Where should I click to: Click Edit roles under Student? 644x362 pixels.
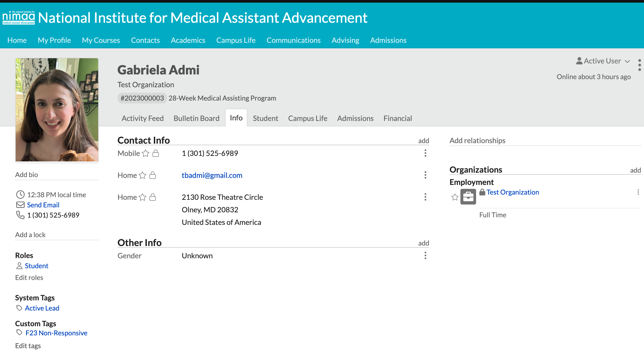click(29, 278)
